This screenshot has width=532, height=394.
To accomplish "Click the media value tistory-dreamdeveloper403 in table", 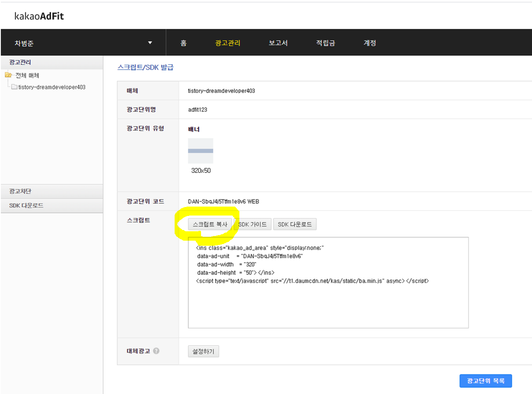I will pos(221,91).
